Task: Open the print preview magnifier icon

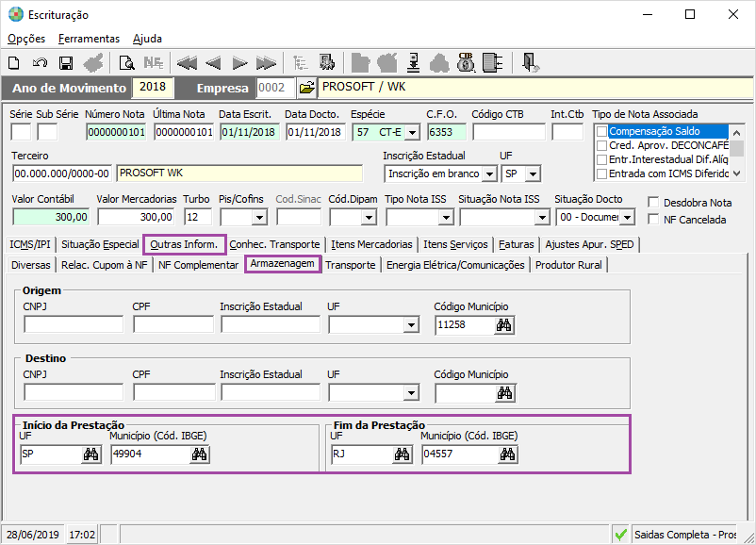Action: coord(126,63)
